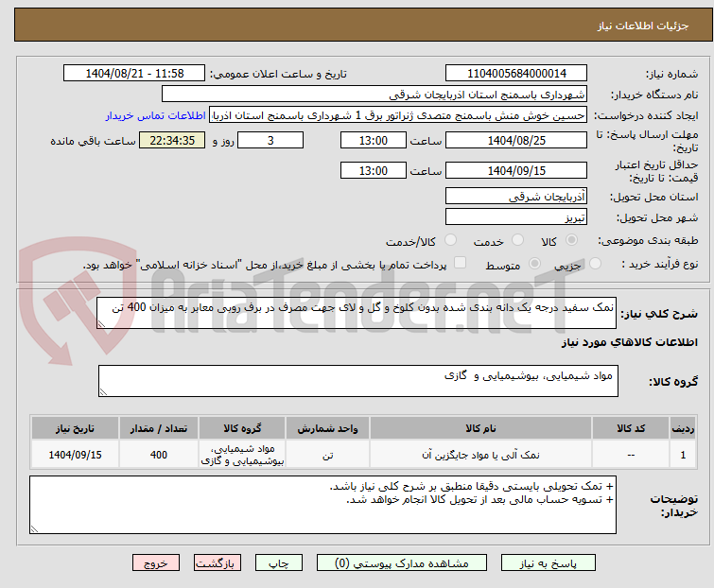Click the تعداد / مقدار column header
This screenshot has width=714, height=588.
click(x=159, y=428)
